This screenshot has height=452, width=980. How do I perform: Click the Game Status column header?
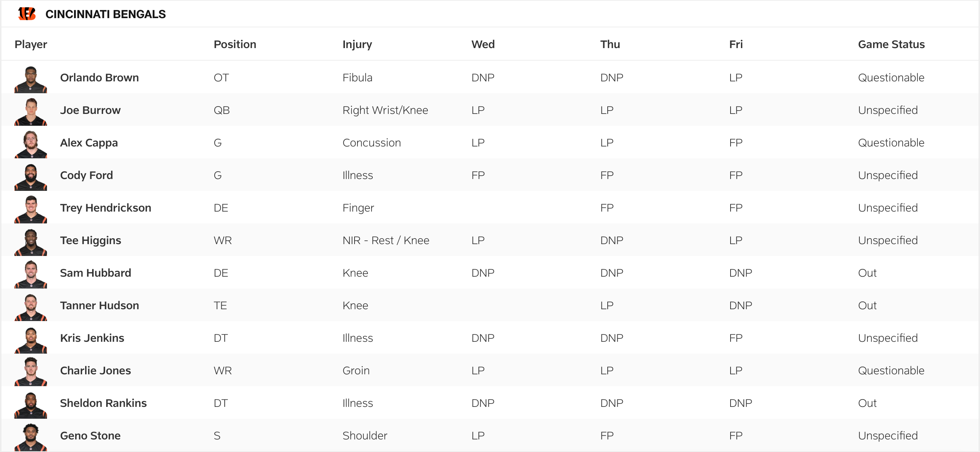click(891, 44)
